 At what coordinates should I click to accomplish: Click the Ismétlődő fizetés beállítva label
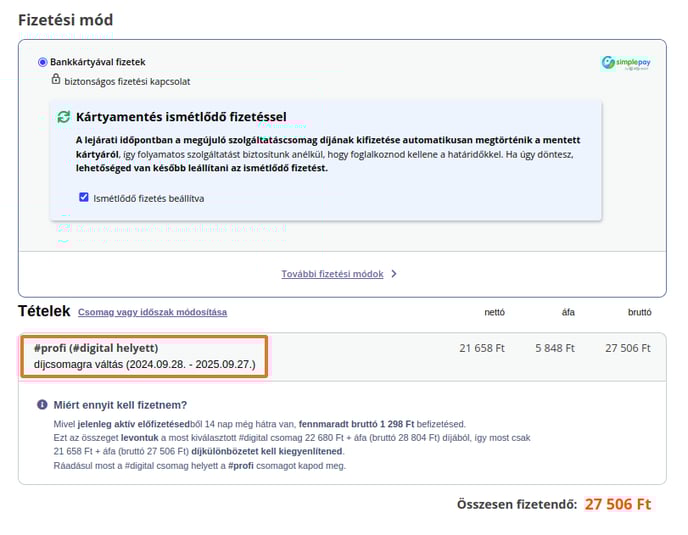click(149, 198)
